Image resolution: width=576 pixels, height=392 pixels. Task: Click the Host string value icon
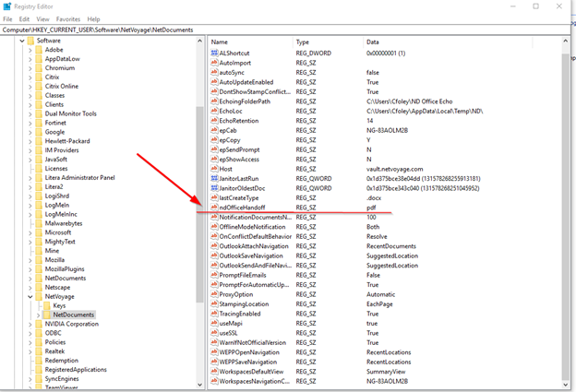tap(214, 169)
